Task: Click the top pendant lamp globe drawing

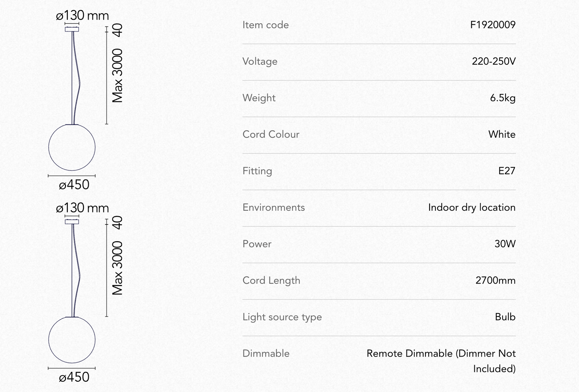Action: [x=72, y=147]
